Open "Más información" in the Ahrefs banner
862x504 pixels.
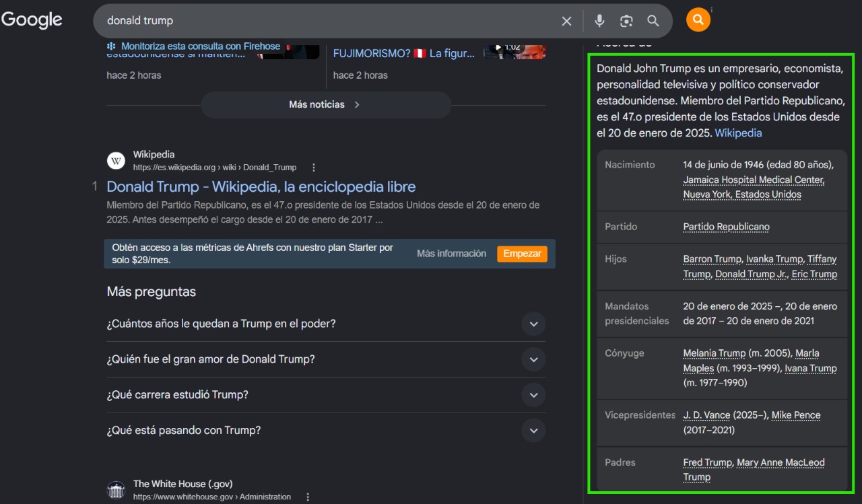coord(451,254)
